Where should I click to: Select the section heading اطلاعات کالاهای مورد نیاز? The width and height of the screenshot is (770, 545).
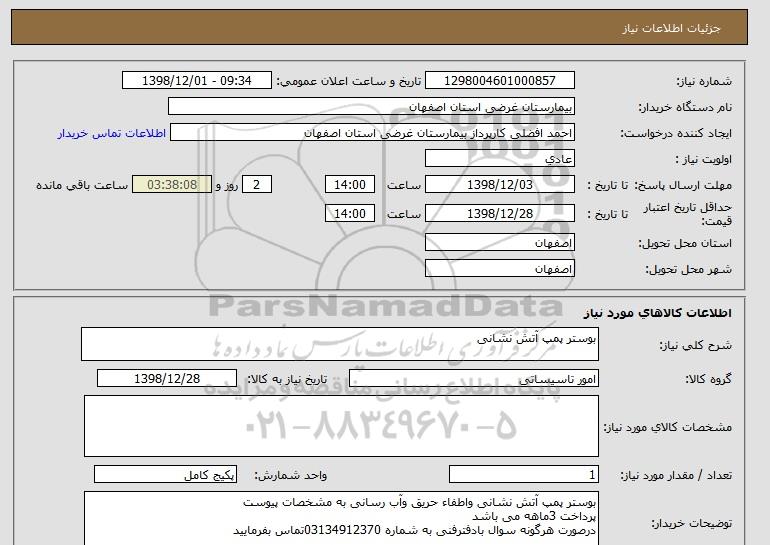[657, 313]
